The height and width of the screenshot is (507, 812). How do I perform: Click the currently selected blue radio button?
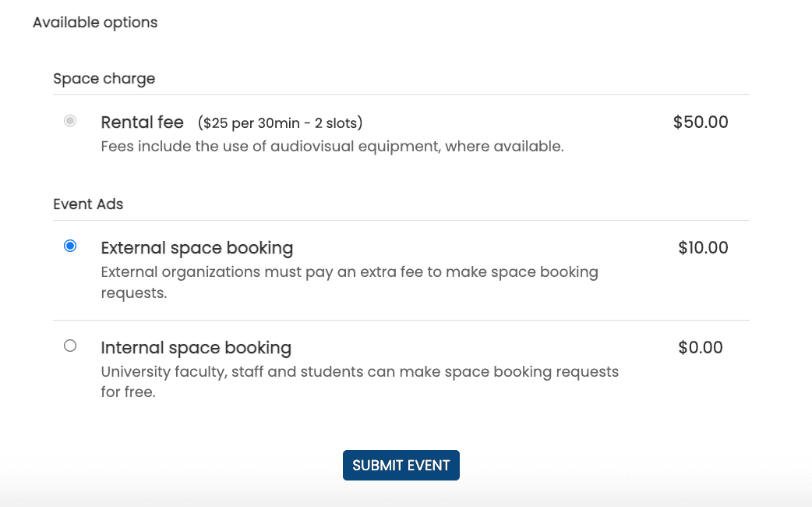tap(69, 245)
